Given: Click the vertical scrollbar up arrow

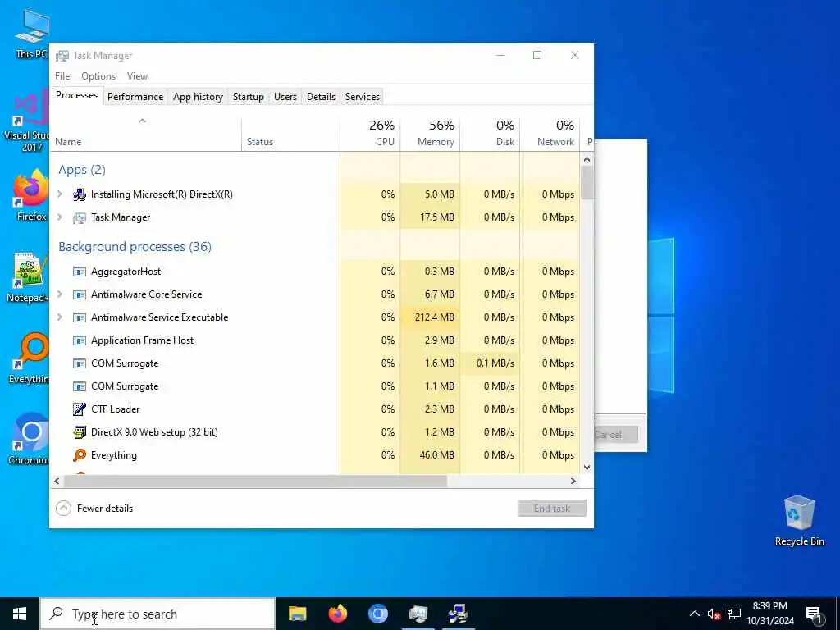Looking at the screenshot, I should coord(587,160).
